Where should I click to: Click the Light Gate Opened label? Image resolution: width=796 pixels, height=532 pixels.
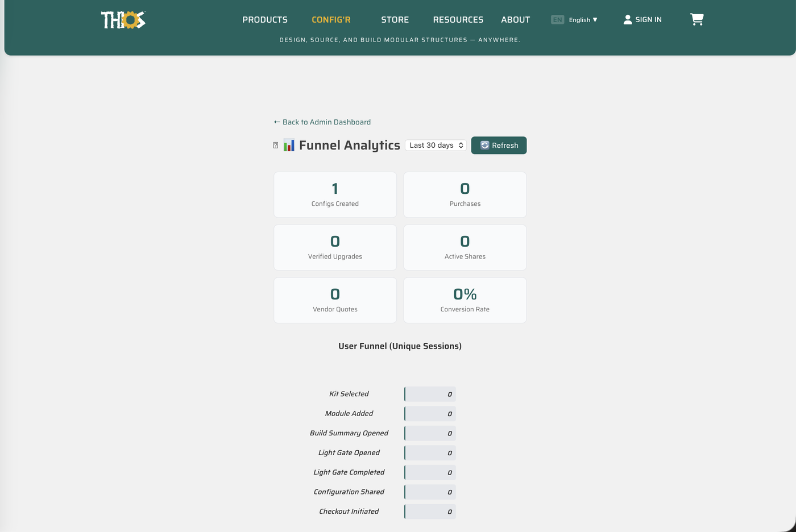349,453
